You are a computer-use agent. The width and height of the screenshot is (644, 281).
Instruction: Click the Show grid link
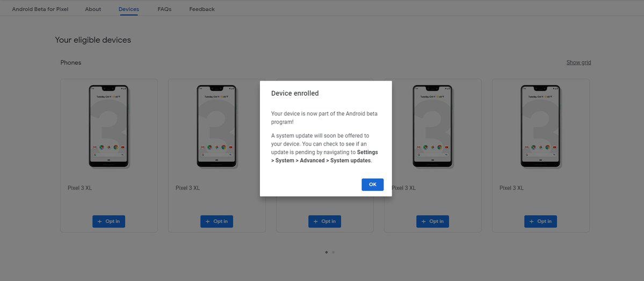tap(578, 62)
